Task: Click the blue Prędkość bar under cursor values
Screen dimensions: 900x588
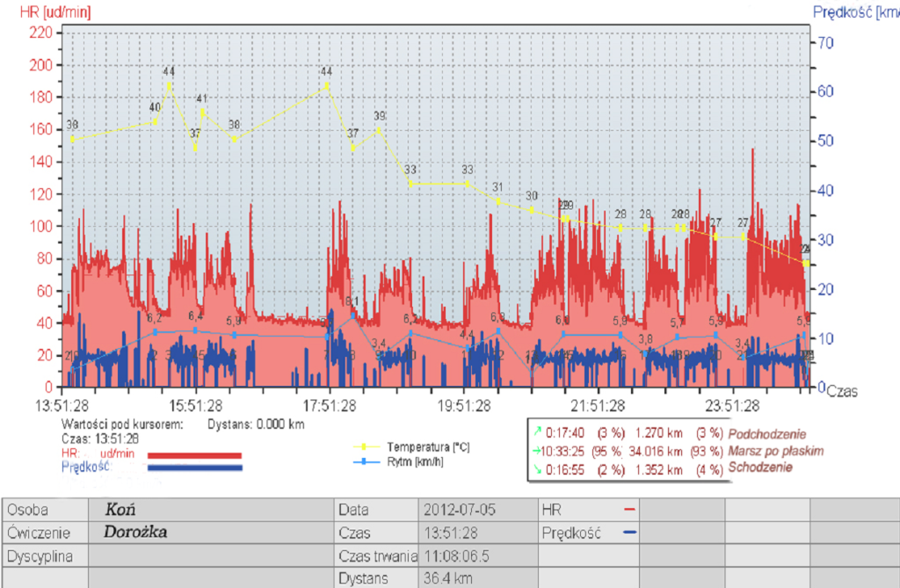Action: (x=194, y=468)
